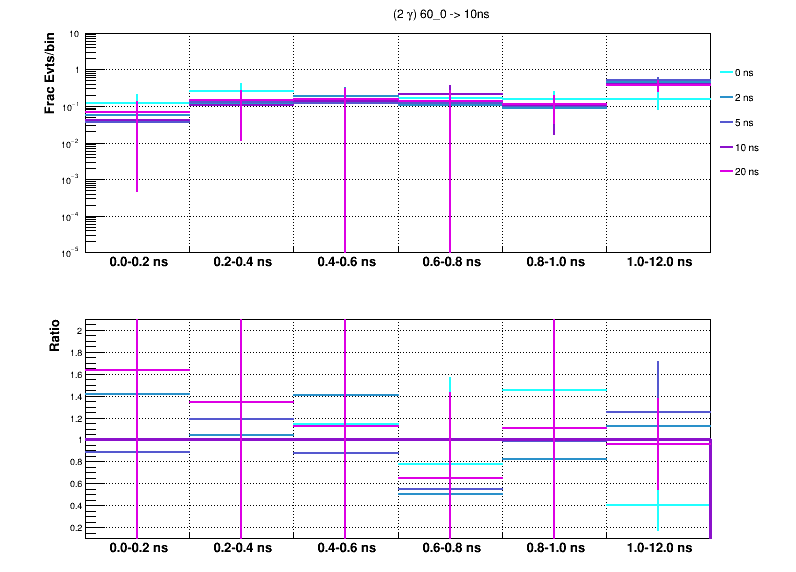Pick "0.2-0.4 ns" label under ratio plot
796x572 pixels.
click(242, 549)
